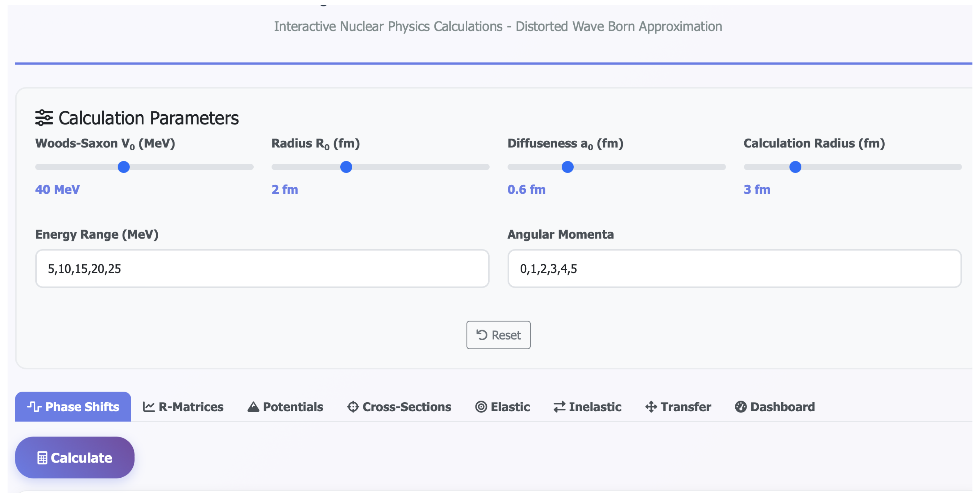Click the Woods-Saxon V0 (MeV) label

[x=105, y=144]
